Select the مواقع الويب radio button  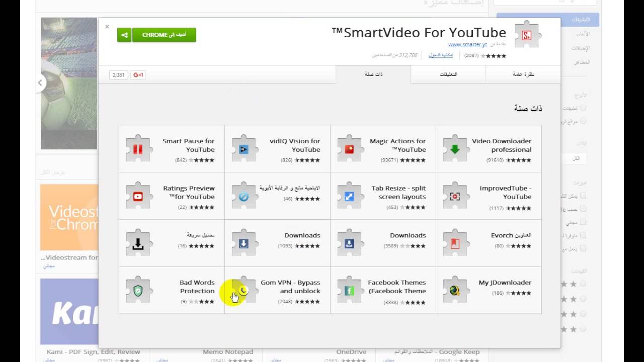pos(583,121)
